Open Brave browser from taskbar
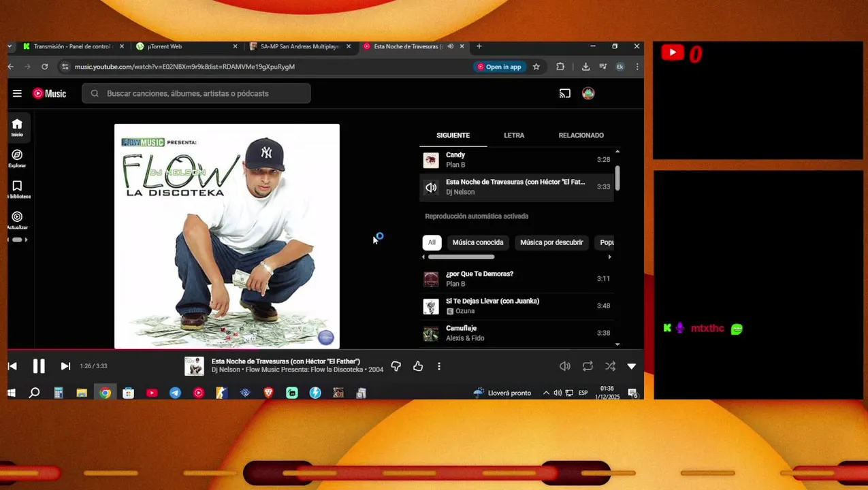Viewport: 868px width, 490px height. click(x=268, y=393)
